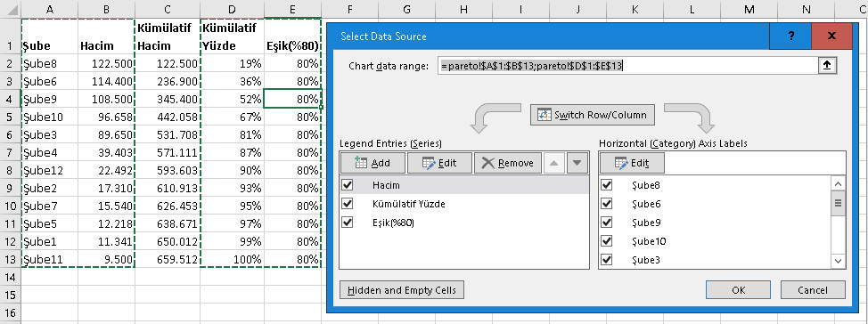Screen dimensions: 868x324
Task: Move series down with the arrow
Action: 577,163
